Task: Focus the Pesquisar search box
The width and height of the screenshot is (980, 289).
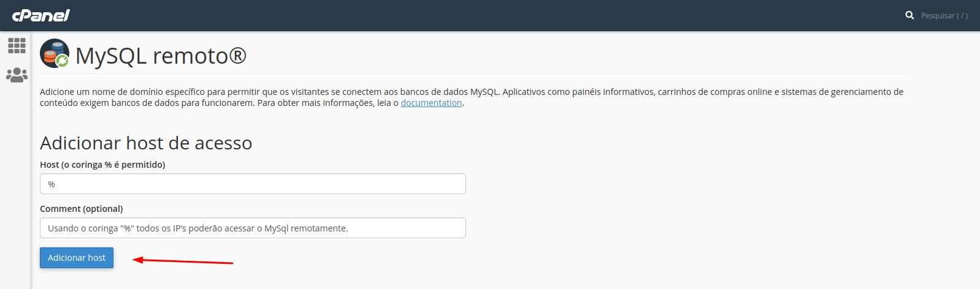Action: point(944,15)
